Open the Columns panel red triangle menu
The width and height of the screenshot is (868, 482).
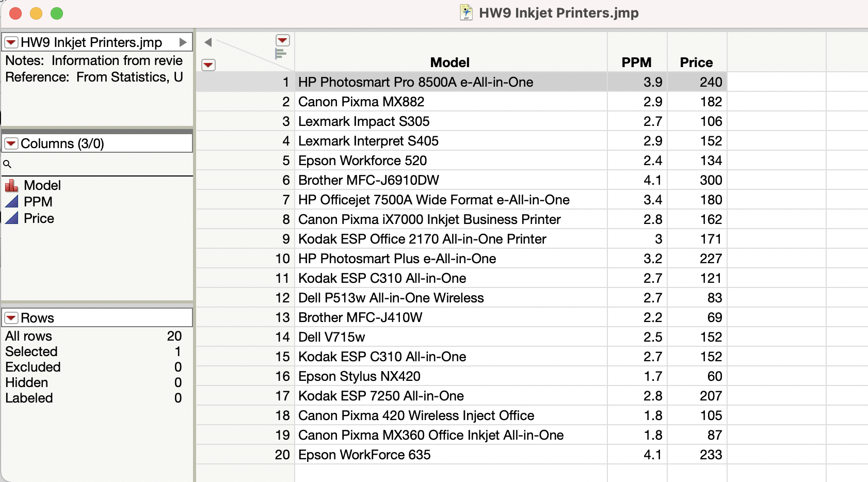pos(10,143)
